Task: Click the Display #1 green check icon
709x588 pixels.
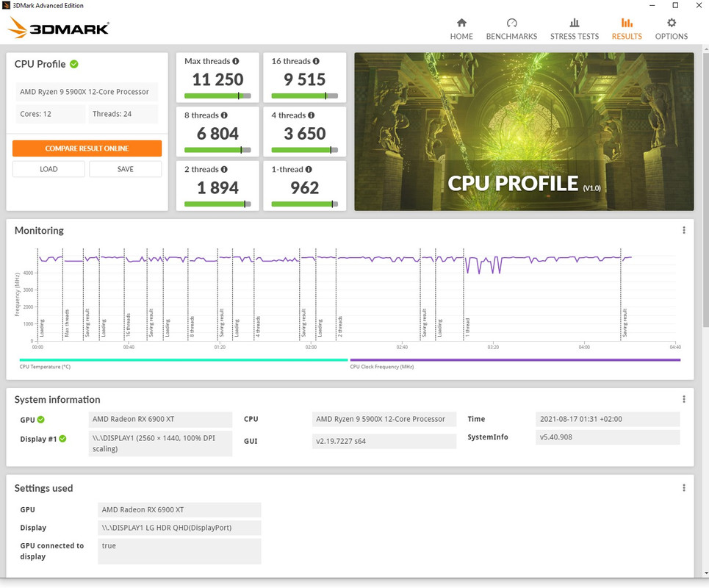Action: click(63, 439)
